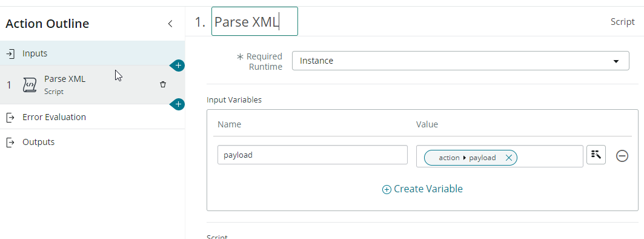
Task: Select the Inputs section in outline
Action: [x=93, y=53]
